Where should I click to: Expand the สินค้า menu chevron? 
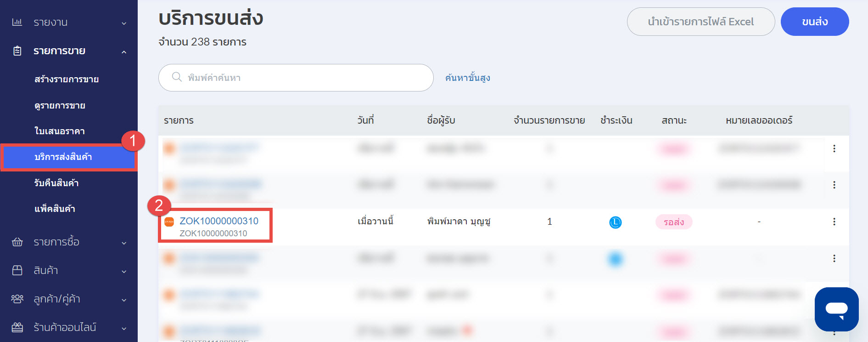pos(124,271)
